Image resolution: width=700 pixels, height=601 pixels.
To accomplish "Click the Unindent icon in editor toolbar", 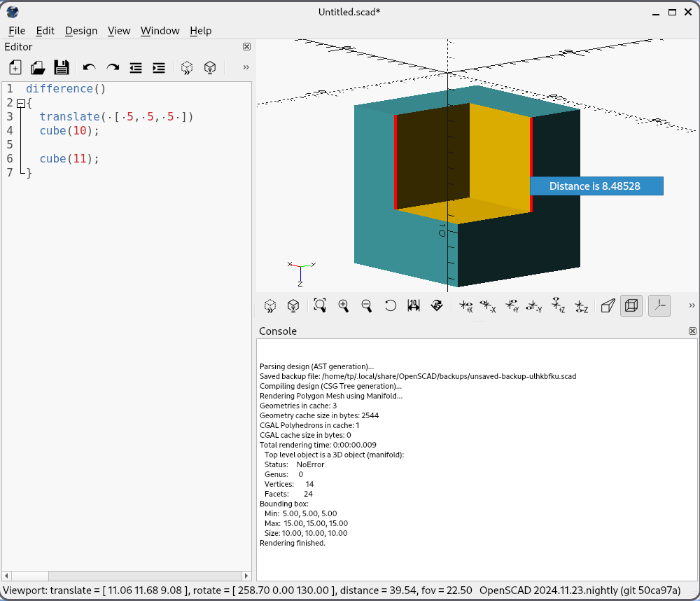I will click(x=136, y=67).
